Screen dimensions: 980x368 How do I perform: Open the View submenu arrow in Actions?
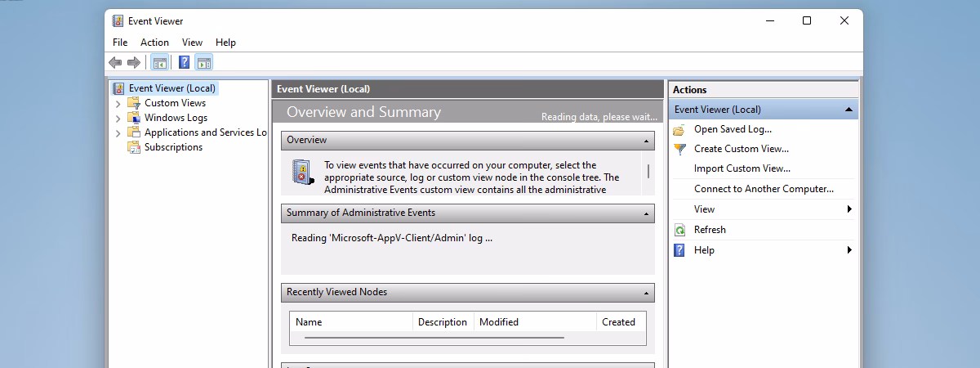click(x=850, y=209)
